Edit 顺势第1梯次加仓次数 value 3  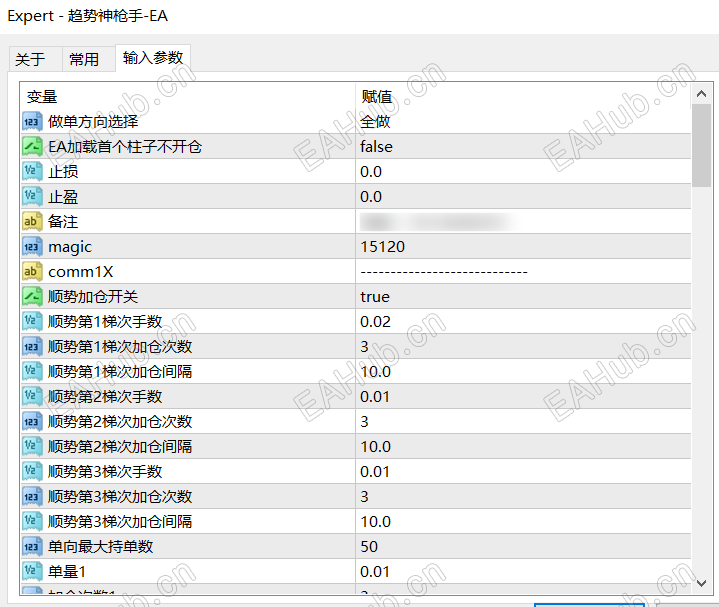pos(523,347)
